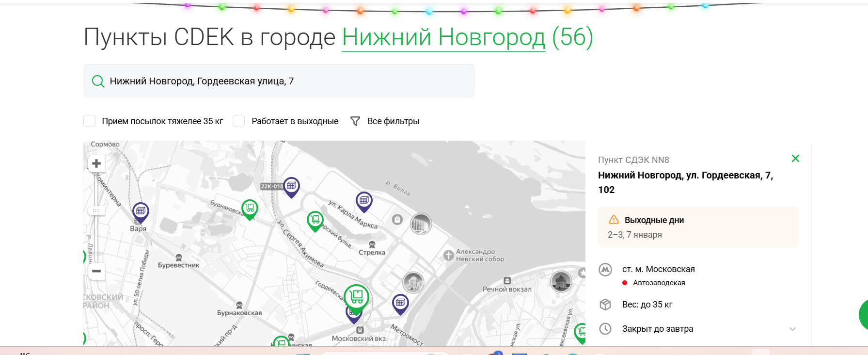Select the purple marker above Варя
The height and width of the screenshot is (355, 868).
pos(141,212)
